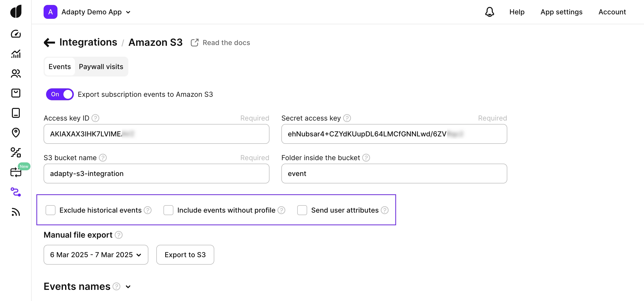Click the Export to S3 button
This screenshot has width=644, height=301.
(185, 254)
